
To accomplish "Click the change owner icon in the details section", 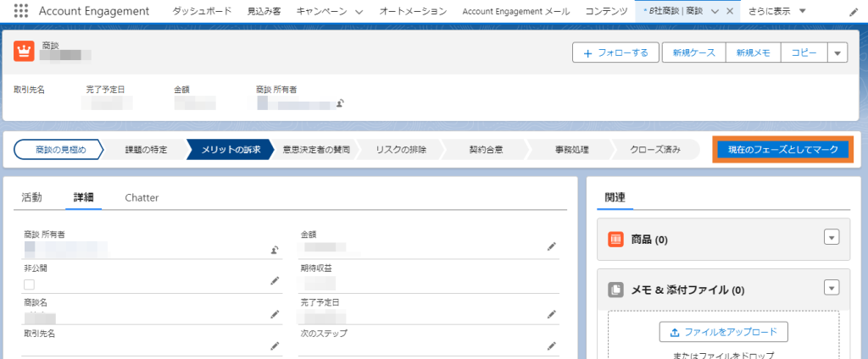I will [275, 250].
